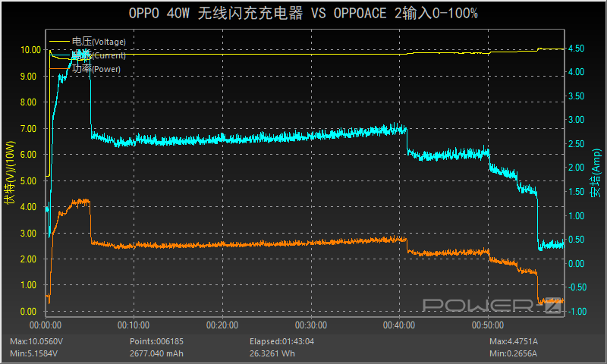Click the 0.00 voltage axis label
Screen dimensions: 607x364
coord(28,312)
